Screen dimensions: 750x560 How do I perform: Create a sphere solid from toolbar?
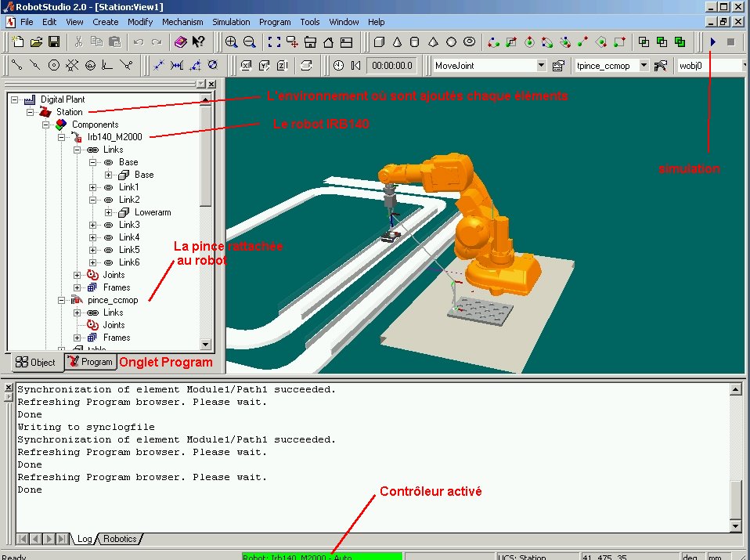(x=451, y=42)
